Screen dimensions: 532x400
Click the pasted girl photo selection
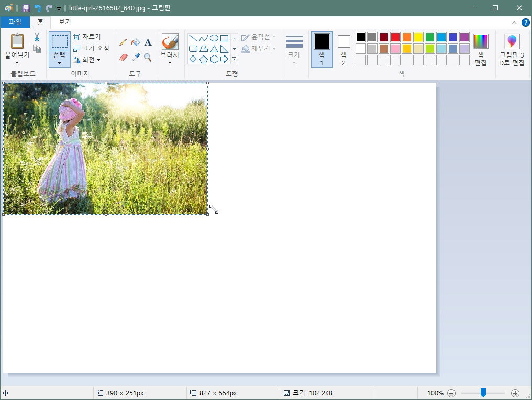(x=105, y=149)
